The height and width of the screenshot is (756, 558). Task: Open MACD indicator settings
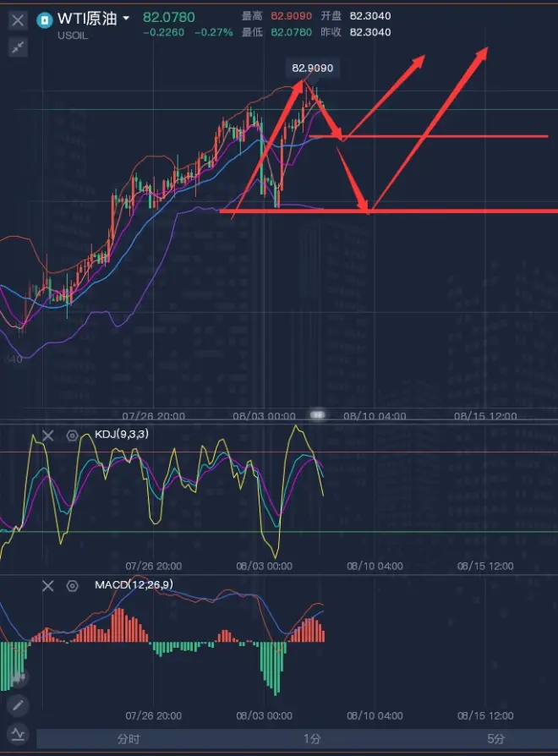[73, 585]
